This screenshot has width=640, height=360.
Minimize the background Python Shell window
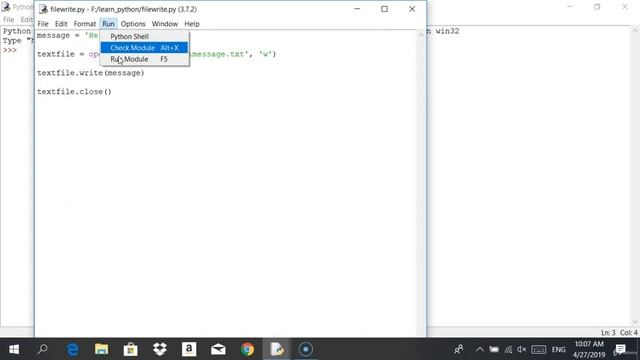[x=570, y=7]
